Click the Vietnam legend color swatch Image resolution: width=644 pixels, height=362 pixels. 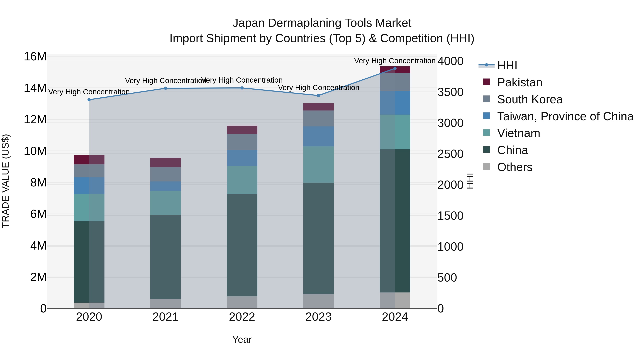tap(487, 133)
